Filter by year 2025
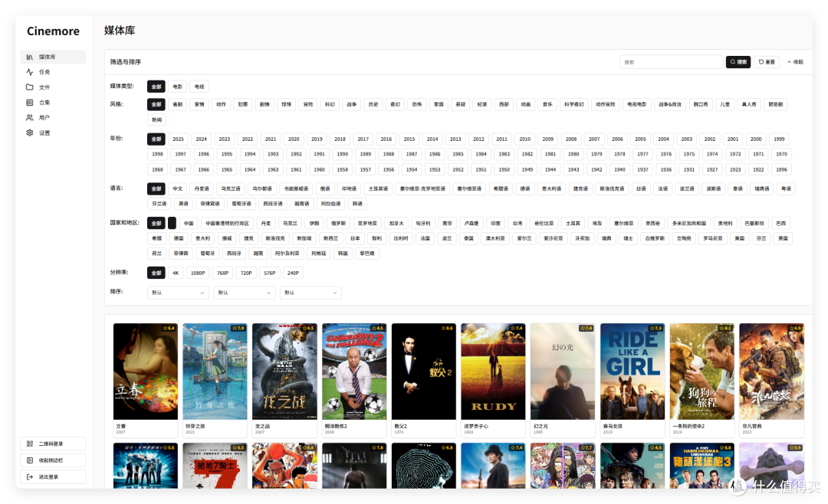 click(x=178, y=139)
